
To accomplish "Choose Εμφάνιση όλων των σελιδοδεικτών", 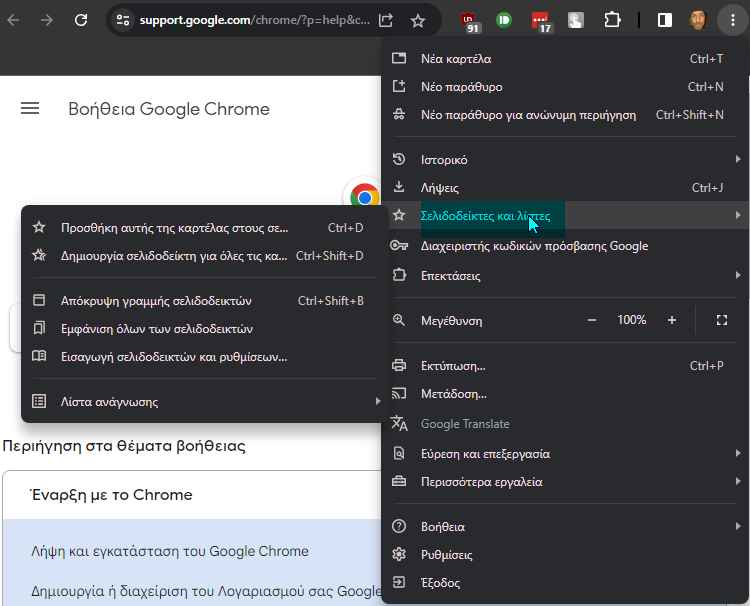I will tap(204, 329).
